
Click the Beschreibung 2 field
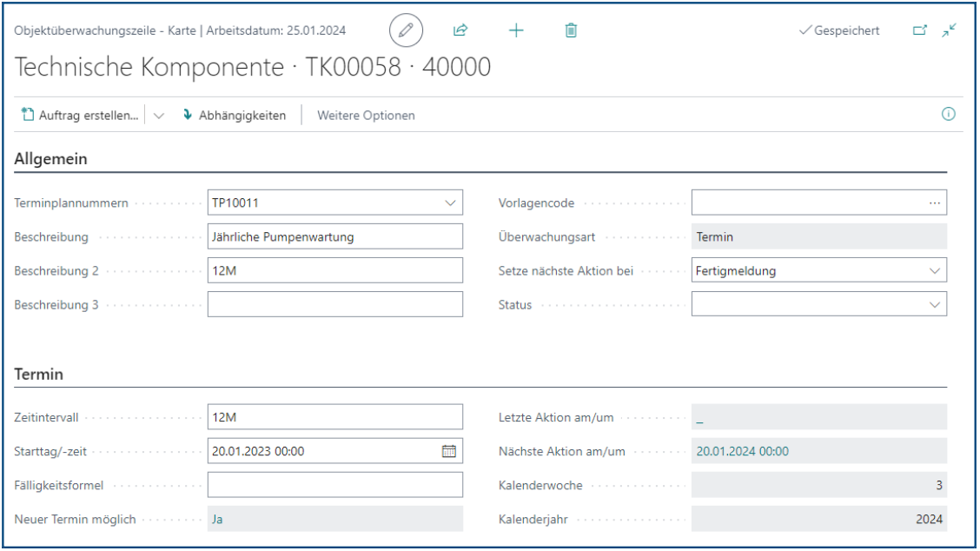335,270
